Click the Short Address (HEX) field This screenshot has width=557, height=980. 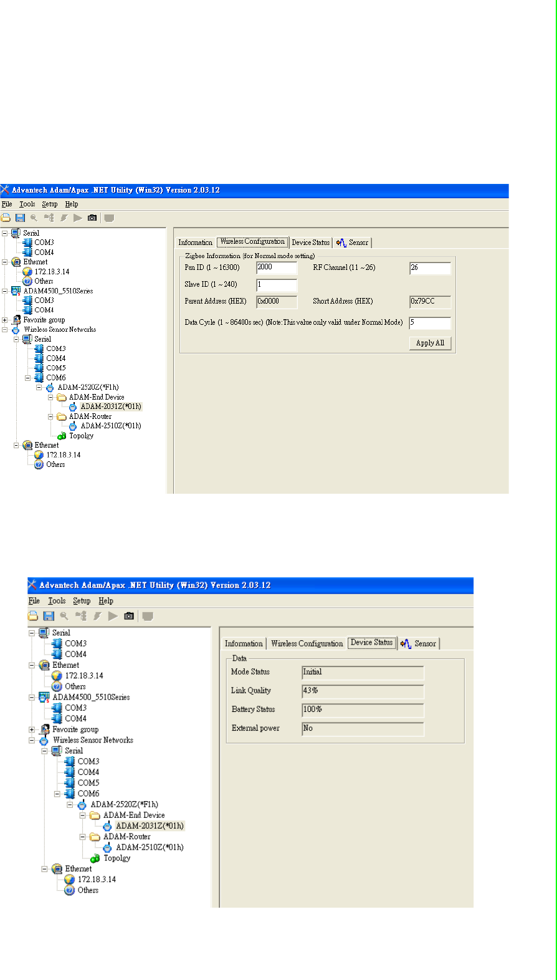[430, 302]
